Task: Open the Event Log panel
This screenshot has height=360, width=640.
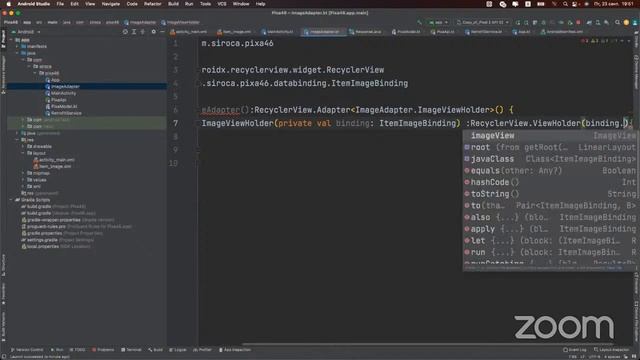Action: coord(575,350)
